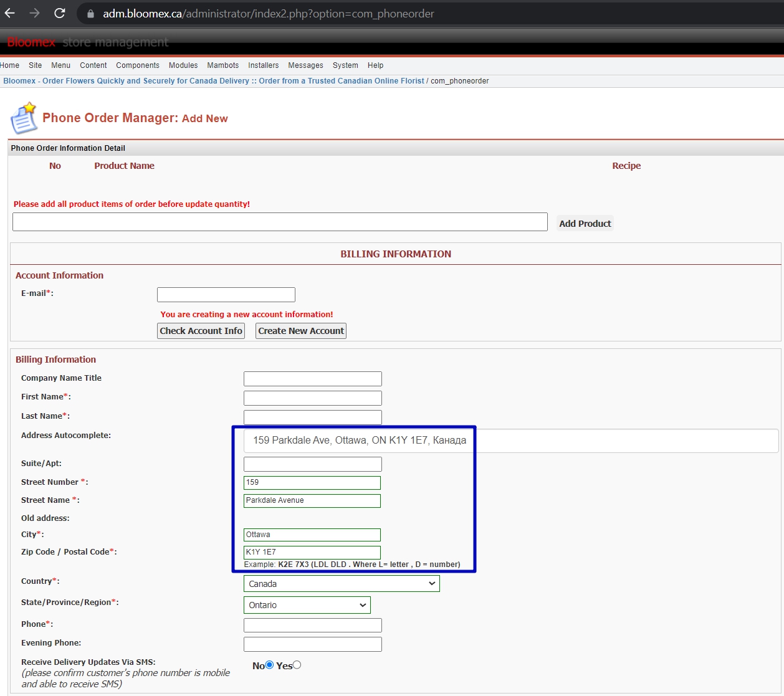Click the 'Recipe' column header
Image resolution: width=784 pixels, height=696 pixels.
pyautogui.click(x=626, y=166)
